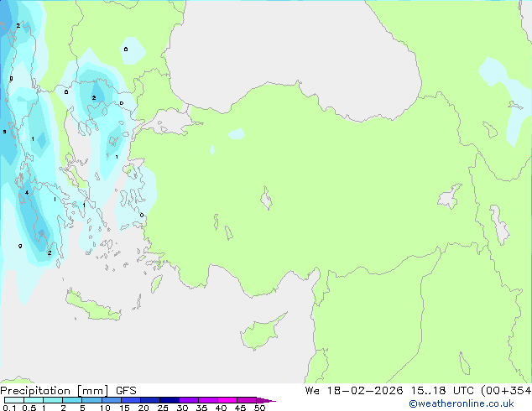Select the 1–2 mm legend color swatch
532x411 pixels.
[53, 400]
